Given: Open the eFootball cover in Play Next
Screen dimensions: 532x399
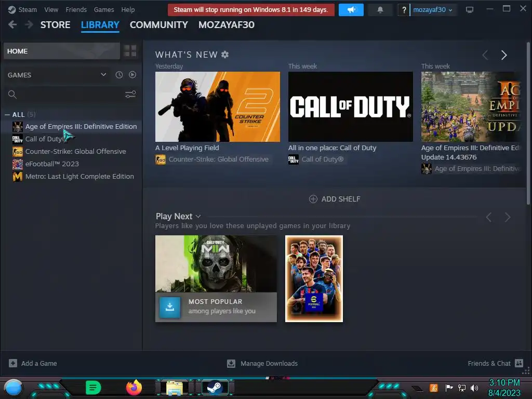Looking at the screenshot, I should click(314, 278).
